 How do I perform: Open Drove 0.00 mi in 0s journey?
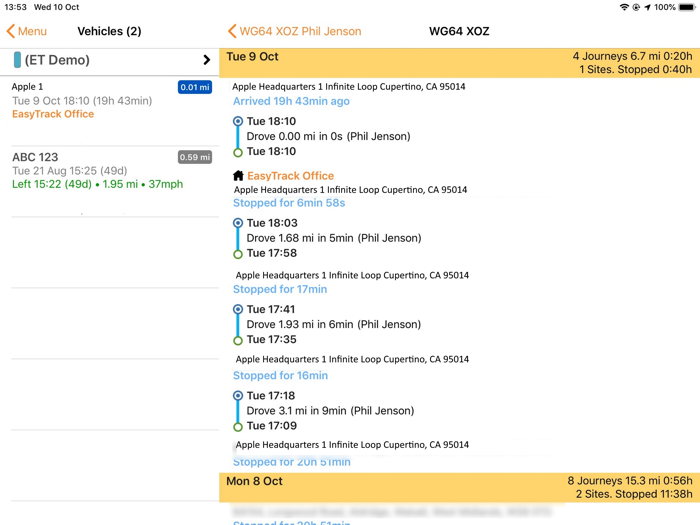coord(329,136)
